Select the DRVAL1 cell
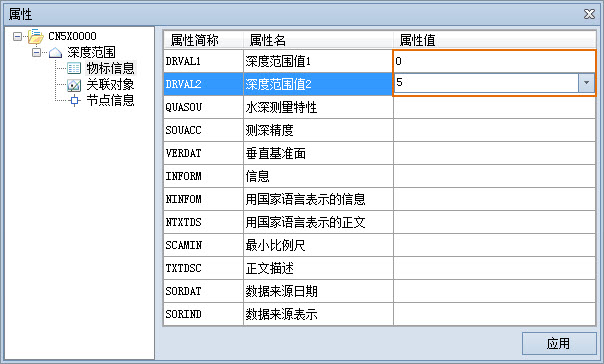Viewport: 604px width, 364px height. [203, 61]
